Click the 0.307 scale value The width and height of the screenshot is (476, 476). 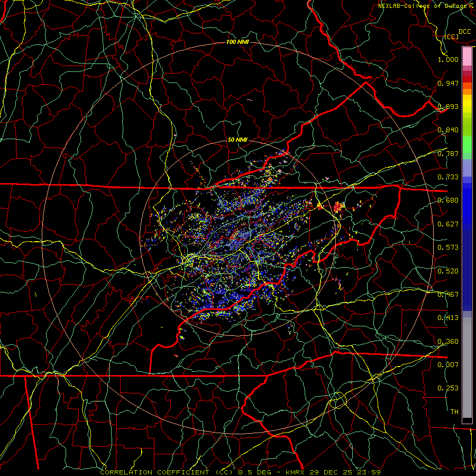pyautogui.click(x=448, y=365)
